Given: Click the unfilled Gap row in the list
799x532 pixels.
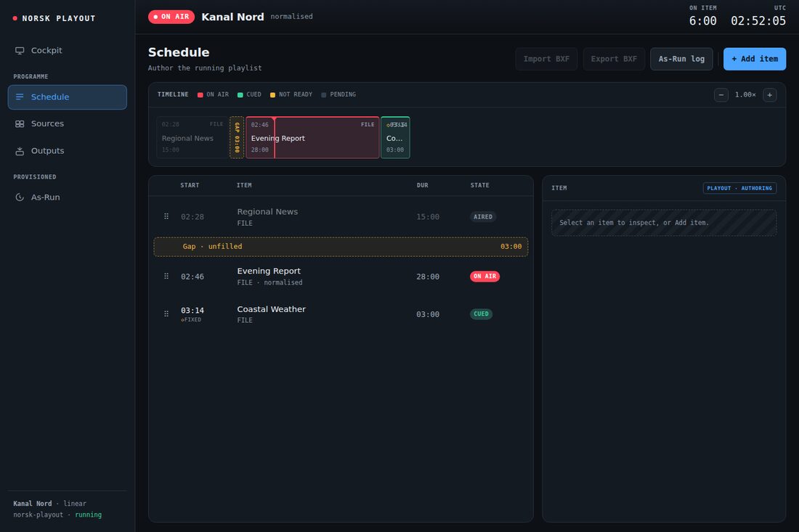Looking at the screenshot, I should (x=341, y=246).
